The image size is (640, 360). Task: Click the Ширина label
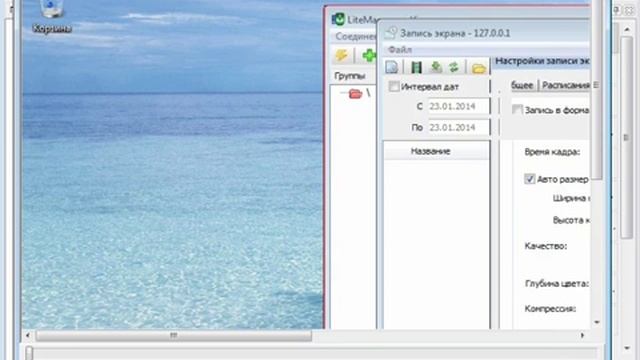[571, 198]
